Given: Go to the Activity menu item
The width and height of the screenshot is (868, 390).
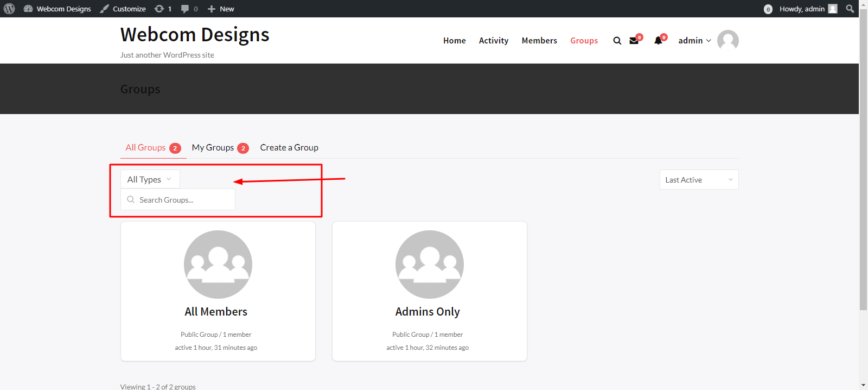Looking at the screenshot, I should pos(494,41).
